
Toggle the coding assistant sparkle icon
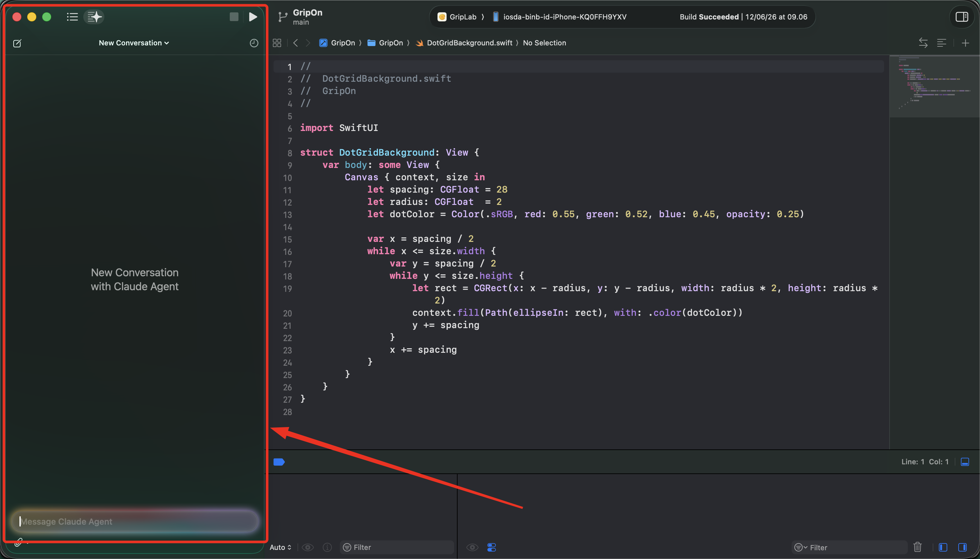[94, 17]
